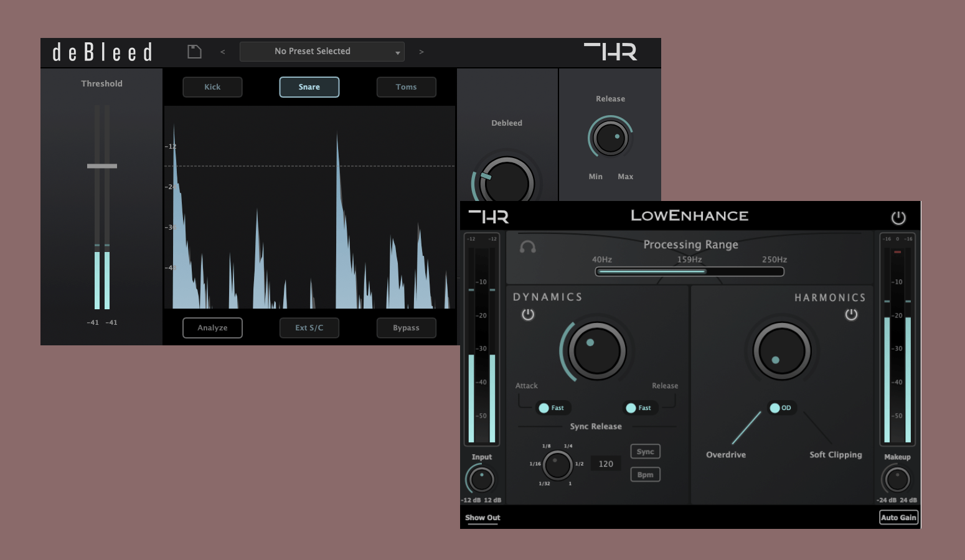Screen dimensions: 965x560
Task: Toggle the OD Overdrive/Soft Clipping switch
Action: [x=781, y=408]
